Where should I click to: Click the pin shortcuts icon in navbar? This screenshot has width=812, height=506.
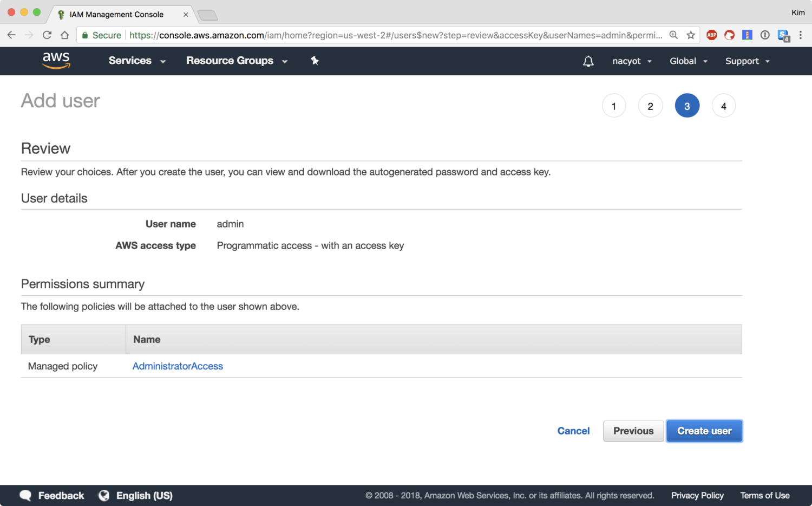coord(315,61)
